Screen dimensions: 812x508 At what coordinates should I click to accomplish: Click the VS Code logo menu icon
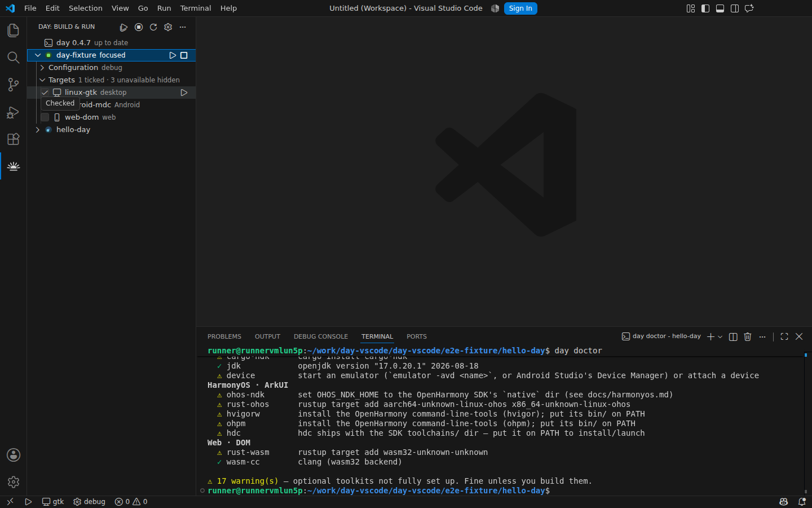(10, 8)
